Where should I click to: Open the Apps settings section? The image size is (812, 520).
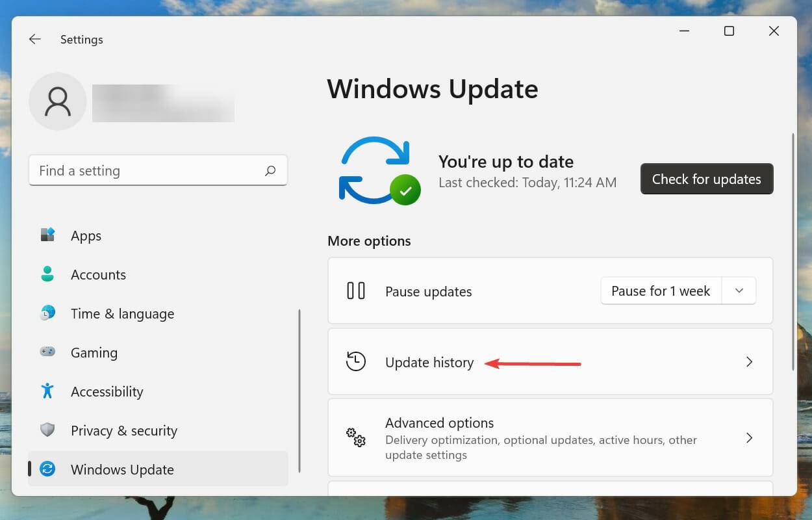159,235
